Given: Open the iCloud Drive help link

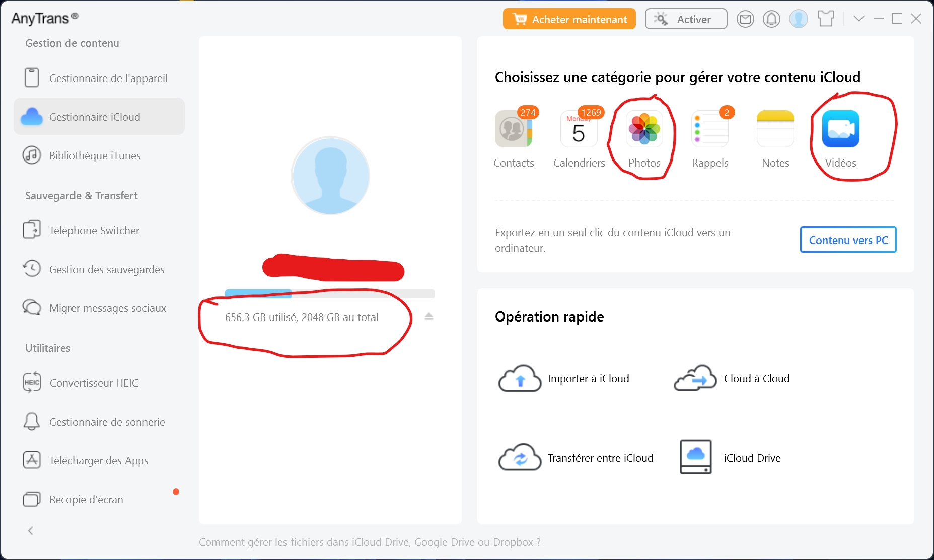Looking at the screenshot, I should coord(370,542).
